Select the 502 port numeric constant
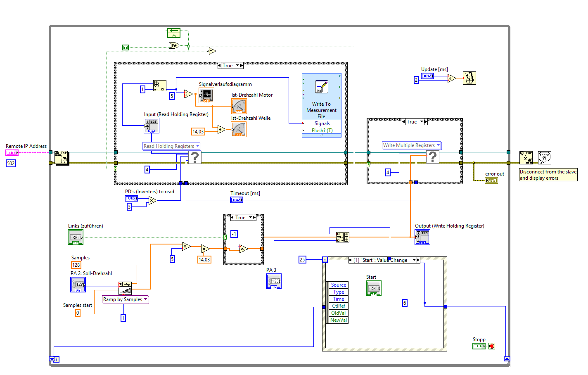 [x=11, y=163]
